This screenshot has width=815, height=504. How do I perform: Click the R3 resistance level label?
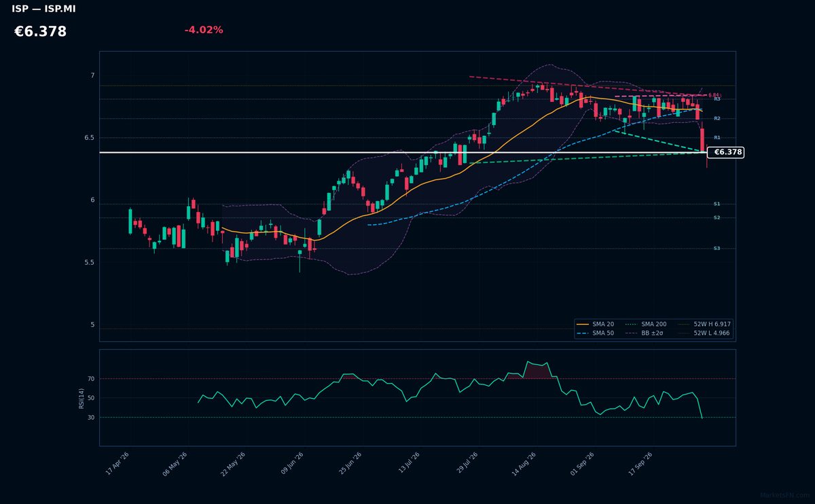(717, 99)
